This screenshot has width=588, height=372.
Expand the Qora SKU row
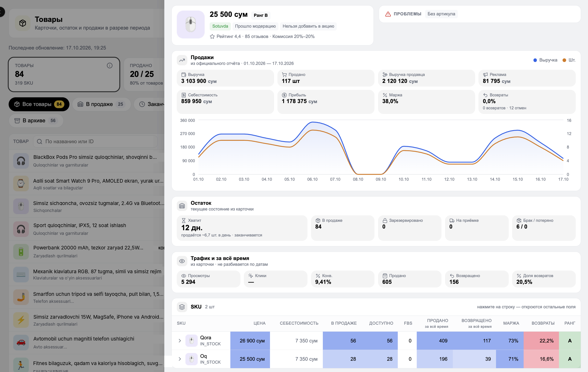180,341
